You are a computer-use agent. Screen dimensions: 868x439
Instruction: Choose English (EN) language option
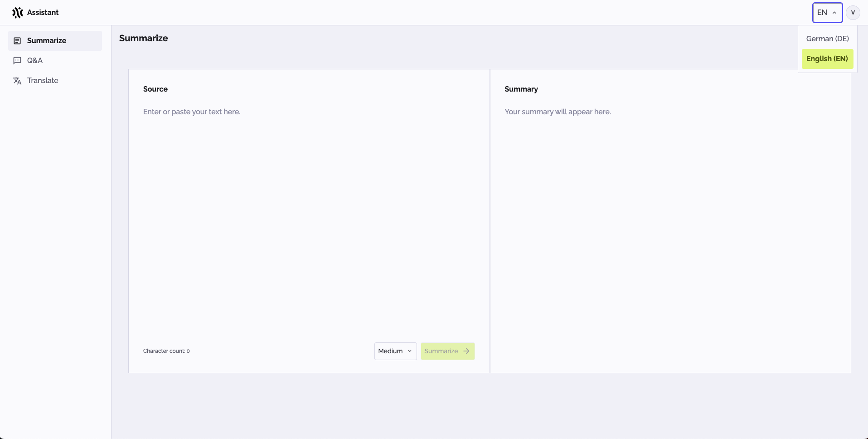(x=827, y=59)
